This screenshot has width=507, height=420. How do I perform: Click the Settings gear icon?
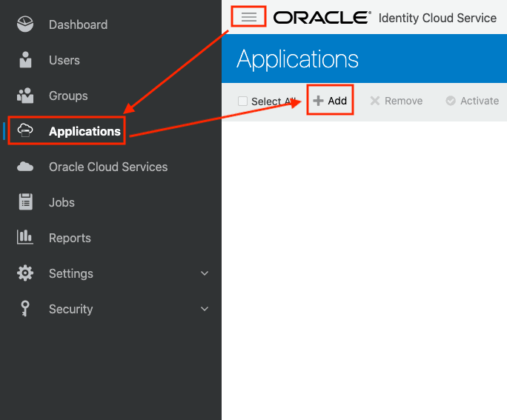click(25, 273)
